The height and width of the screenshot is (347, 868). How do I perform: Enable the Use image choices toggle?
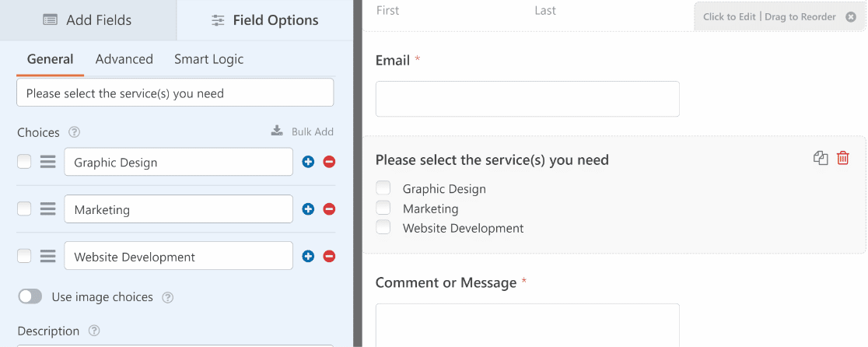[x=30, y=296]
